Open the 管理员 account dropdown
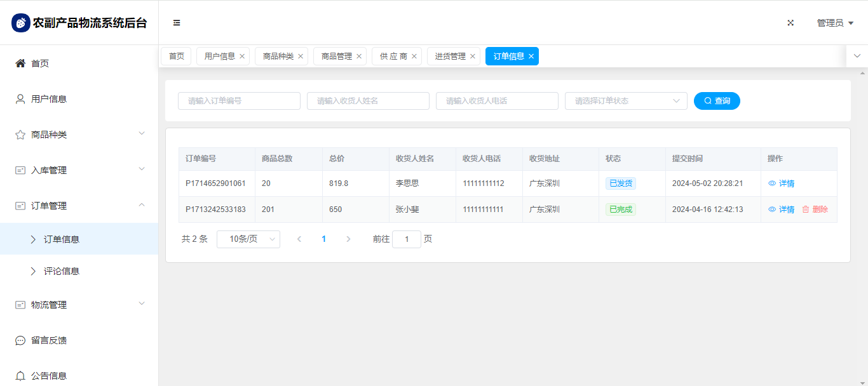The height and width of the screenshot is (386, 868). tap(834, 23)
